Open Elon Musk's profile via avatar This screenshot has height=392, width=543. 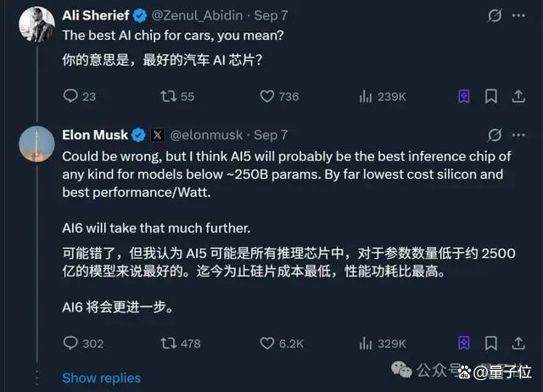36,144
